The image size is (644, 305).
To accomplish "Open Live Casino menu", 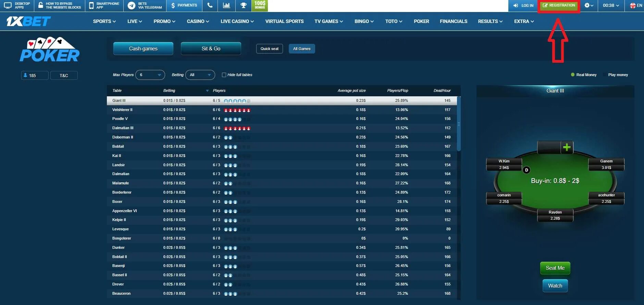I will 237,21.
